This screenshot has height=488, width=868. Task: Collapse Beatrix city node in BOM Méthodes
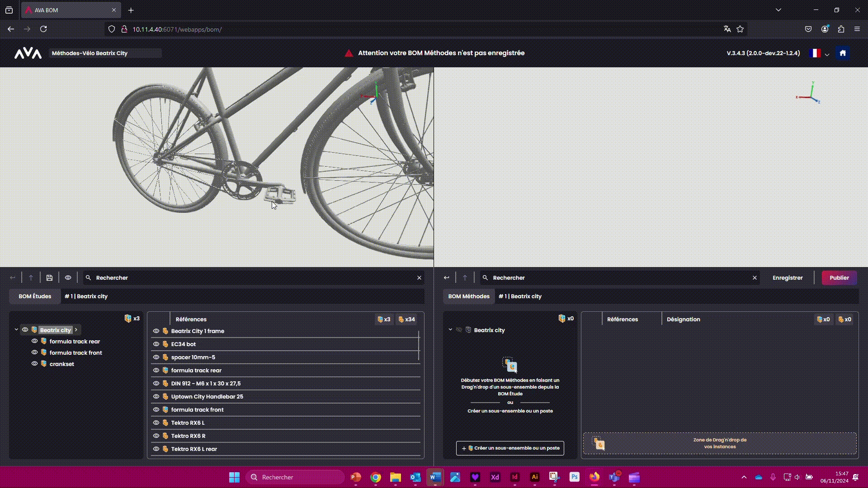coord(450,330)
